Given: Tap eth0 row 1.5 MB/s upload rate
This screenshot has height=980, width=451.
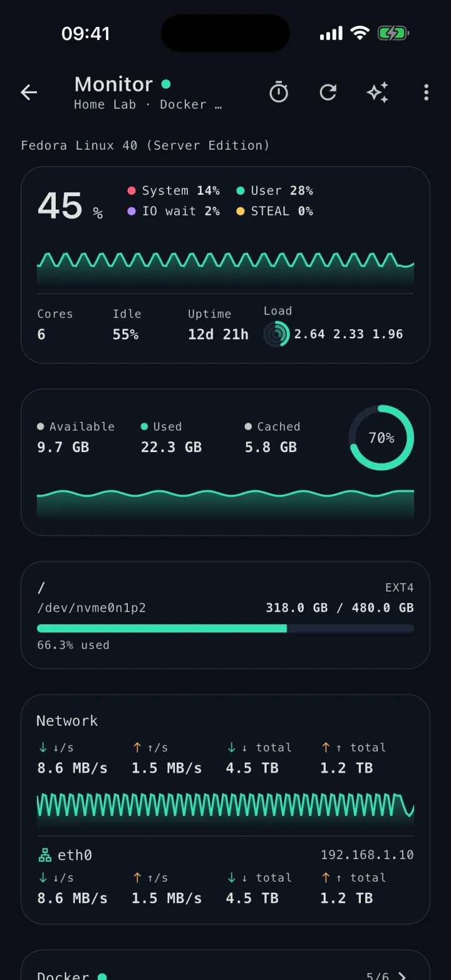Looking at the screenshot, I should point(167,898).
